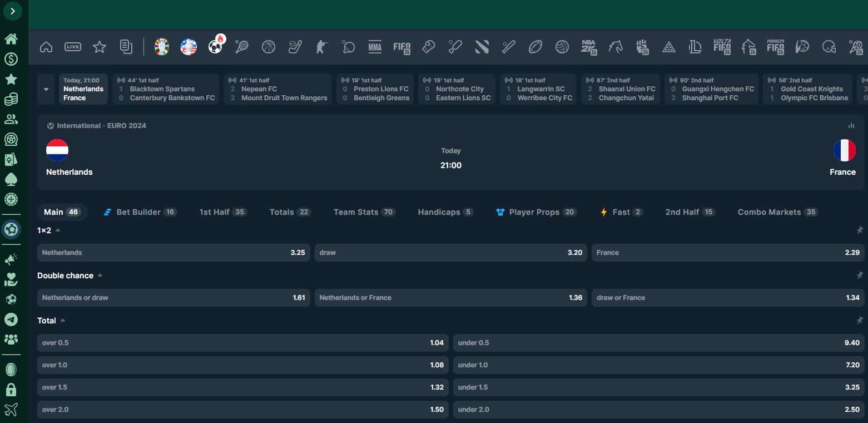Select the basketball sport icon
Viewport: 868px width, 423px height.
[269, 47]
